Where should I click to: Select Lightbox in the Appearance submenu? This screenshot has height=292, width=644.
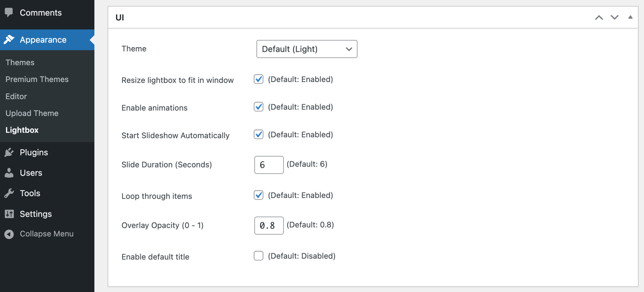click(22, 130)
